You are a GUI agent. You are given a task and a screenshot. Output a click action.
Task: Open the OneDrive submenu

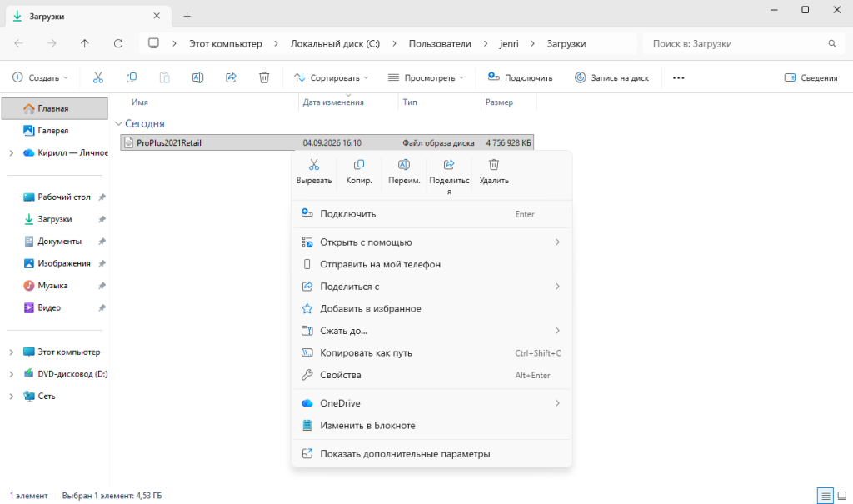click(x=431, y=403)
